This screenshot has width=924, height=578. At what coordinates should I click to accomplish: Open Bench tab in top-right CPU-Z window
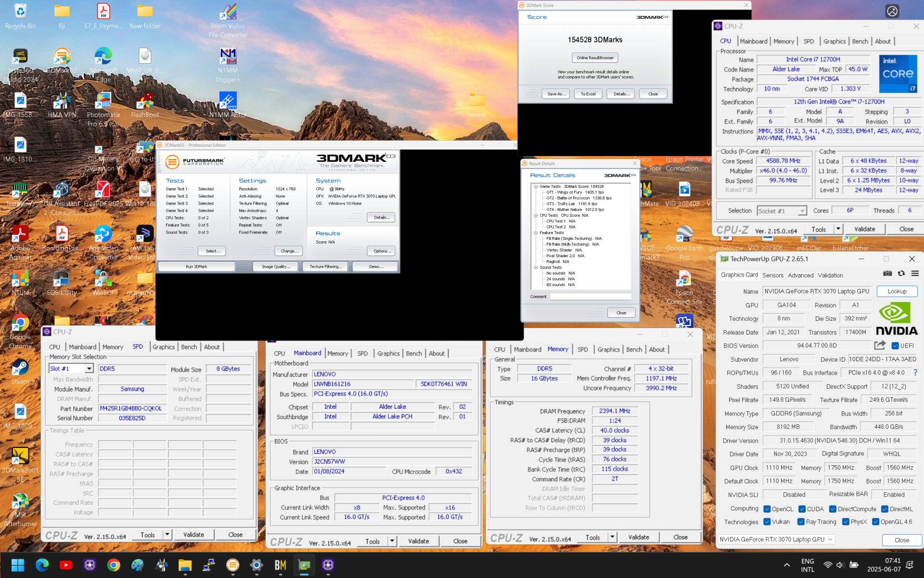point(860,41)
